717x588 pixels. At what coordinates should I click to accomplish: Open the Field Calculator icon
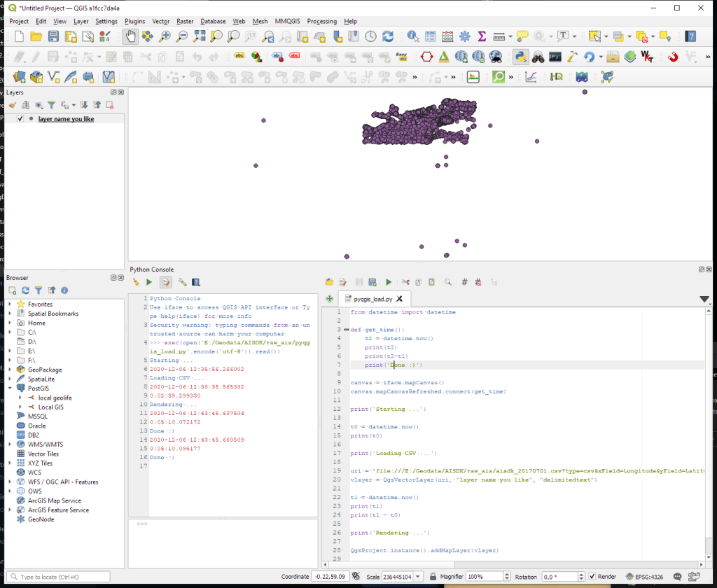click(x=447, y=36)
